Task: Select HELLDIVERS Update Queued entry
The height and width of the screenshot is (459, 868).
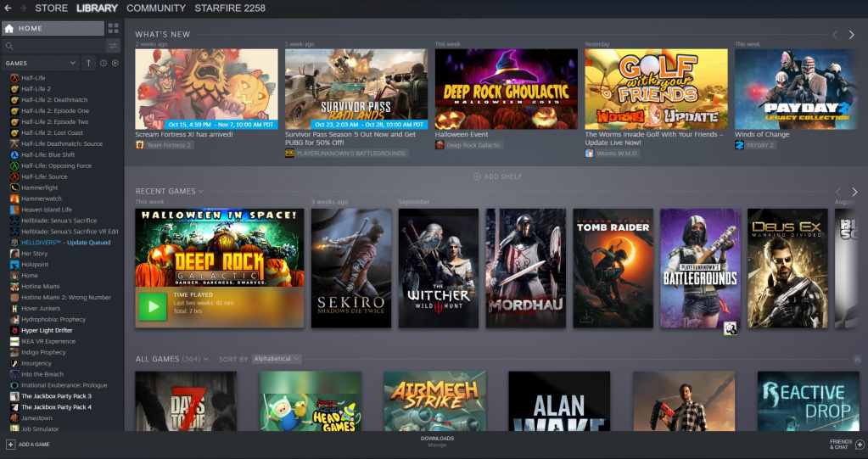Action: point(66,243)
